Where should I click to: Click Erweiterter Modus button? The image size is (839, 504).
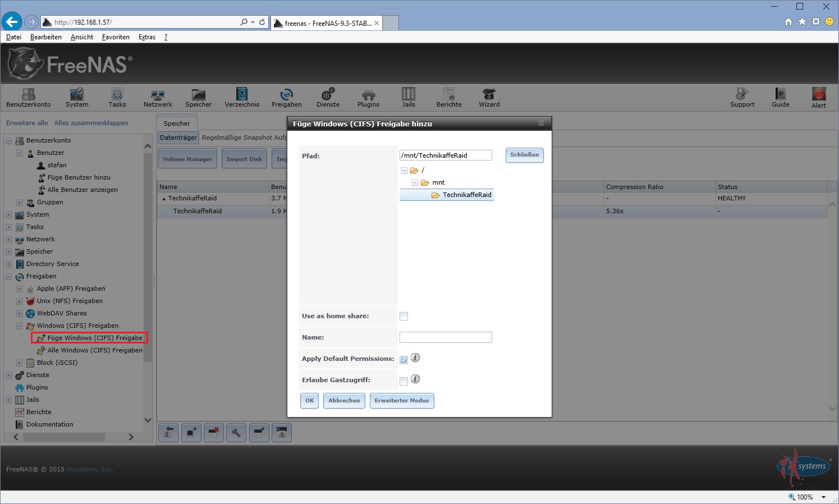pyautogui.click(x=402, y=401)
